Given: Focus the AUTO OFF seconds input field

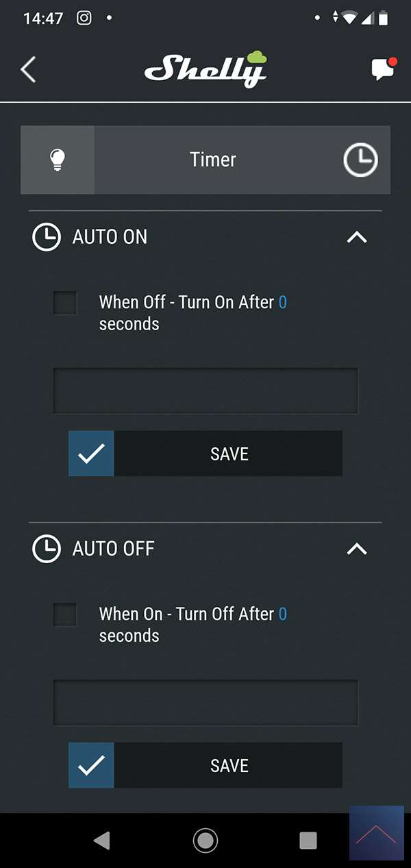Looking at the screenshot, I should (206, 703).
